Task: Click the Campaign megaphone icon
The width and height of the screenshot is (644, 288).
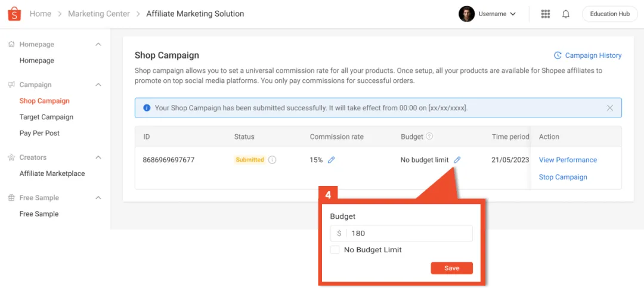Action: (11, 85)
